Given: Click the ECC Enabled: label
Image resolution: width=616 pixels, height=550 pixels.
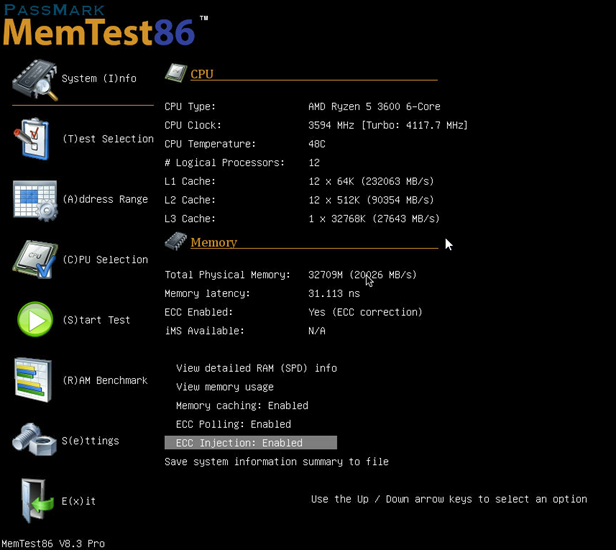Looking at the screenshot, I should (198, 312).
